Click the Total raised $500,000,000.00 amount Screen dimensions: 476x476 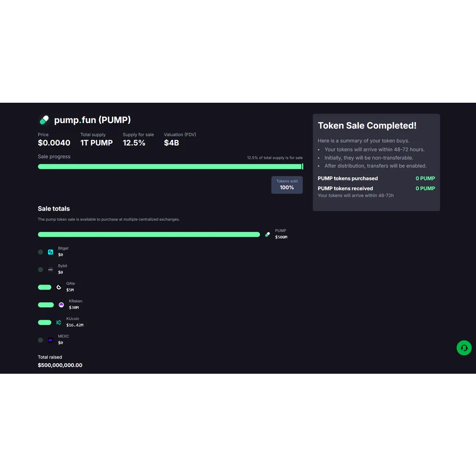[60, 365]
